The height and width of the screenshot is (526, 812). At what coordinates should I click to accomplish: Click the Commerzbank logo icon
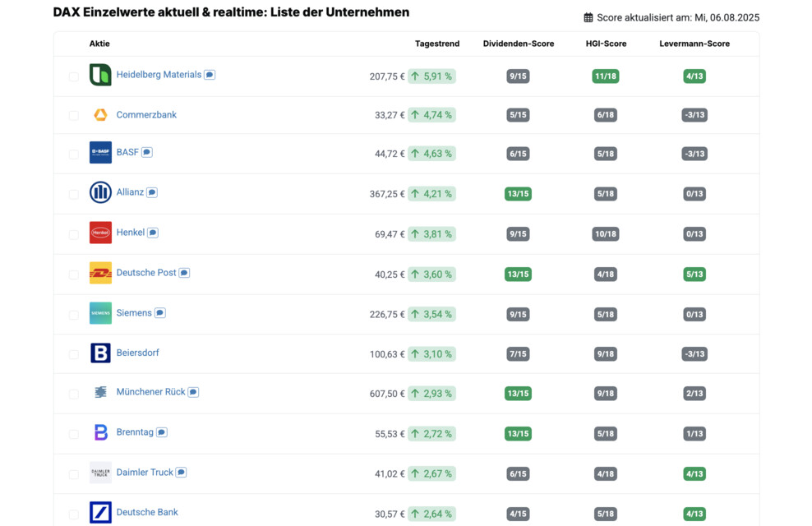(x=100, y=115)
